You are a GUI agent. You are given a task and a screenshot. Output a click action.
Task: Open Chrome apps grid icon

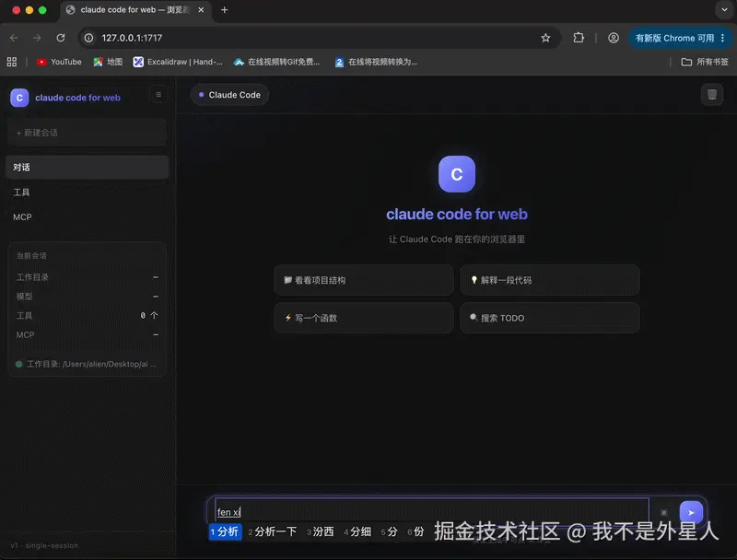point(12,62)
